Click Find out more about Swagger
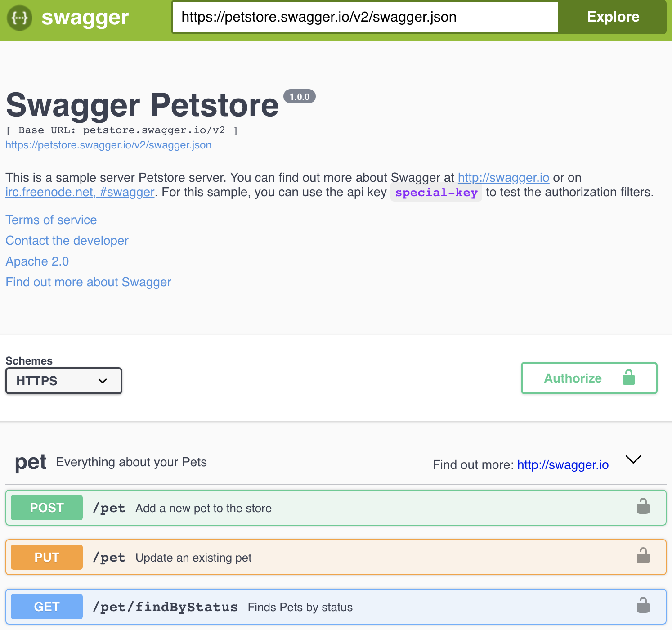 pyautogui.click(x=89, y=282)
